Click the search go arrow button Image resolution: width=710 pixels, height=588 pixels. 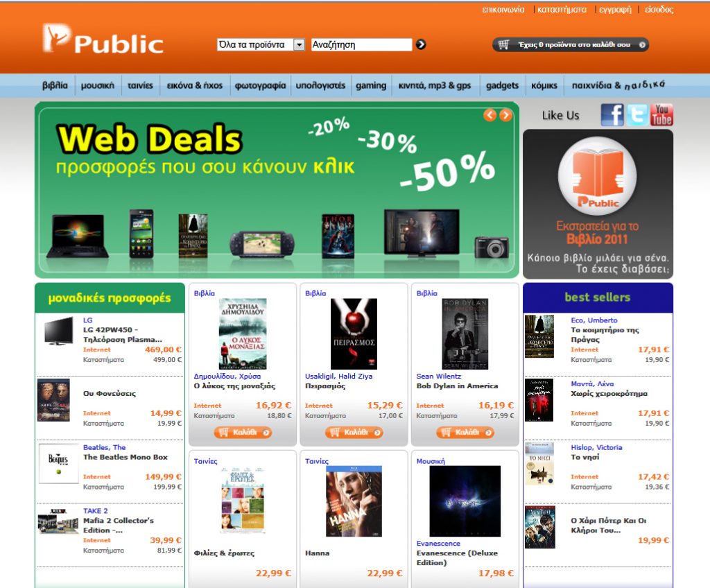pyautogui.click(x=421, y=44)
